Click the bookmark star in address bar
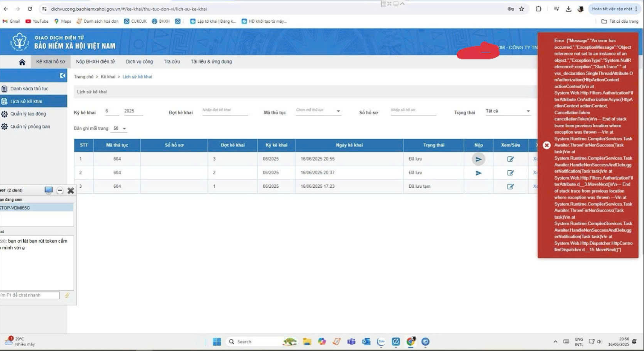Viewport: 644px width, 351px height. [x=521, y=9]
